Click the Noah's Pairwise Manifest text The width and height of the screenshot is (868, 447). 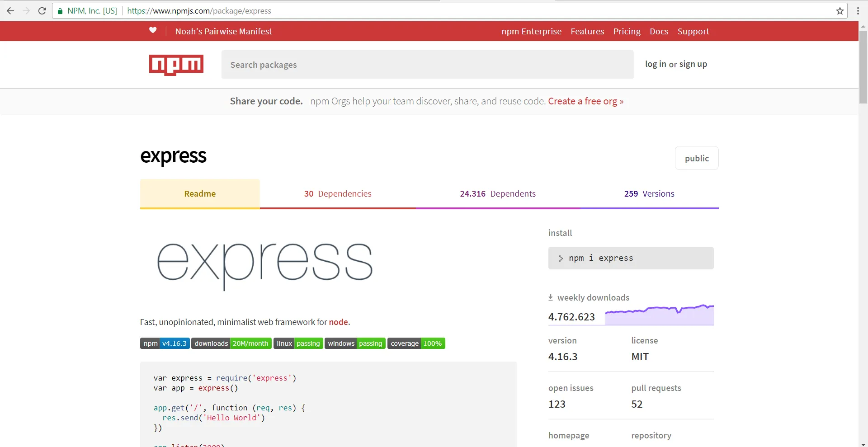tap(224, 31)
